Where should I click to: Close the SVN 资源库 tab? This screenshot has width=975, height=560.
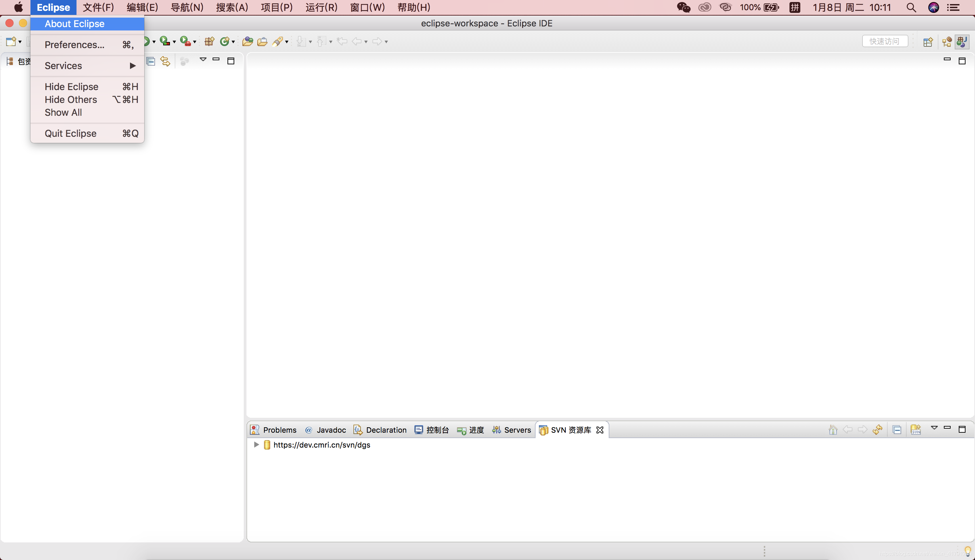pyautogui.click(x=600, y=430)
